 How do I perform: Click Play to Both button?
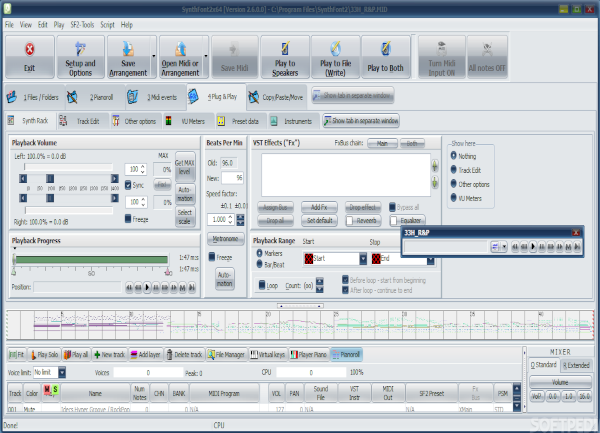click(385, 57)
